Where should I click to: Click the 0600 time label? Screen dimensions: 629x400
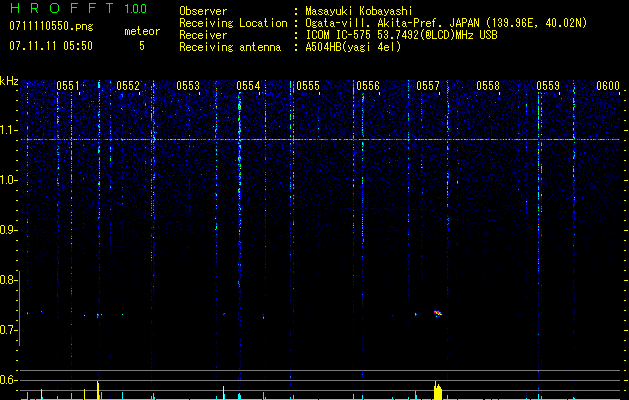click(x=608, y=86)
